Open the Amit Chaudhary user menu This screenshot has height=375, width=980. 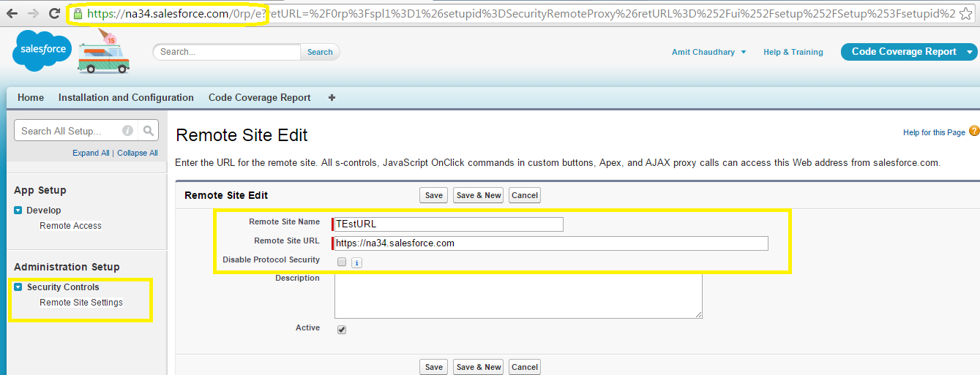point(708,52)
